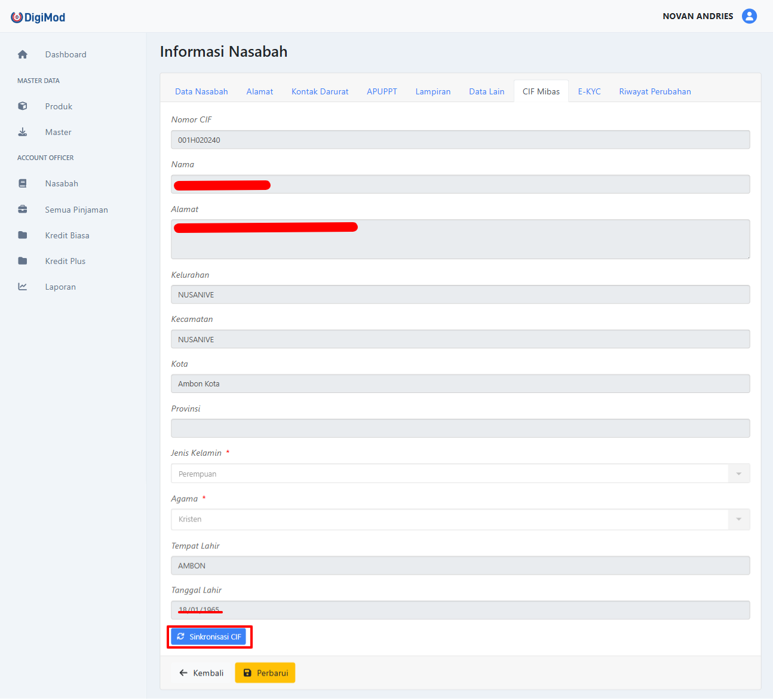The height and width of the screenshot is (700, 773).
Task: Click the DigiMod logo
Action: 38,16
